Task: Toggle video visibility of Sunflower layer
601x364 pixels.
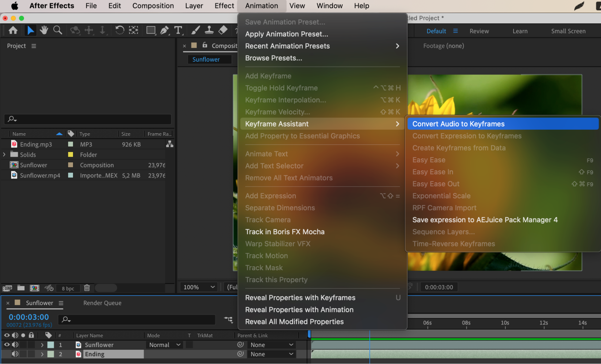Action: pyautogui.click(x=7, y=345)
